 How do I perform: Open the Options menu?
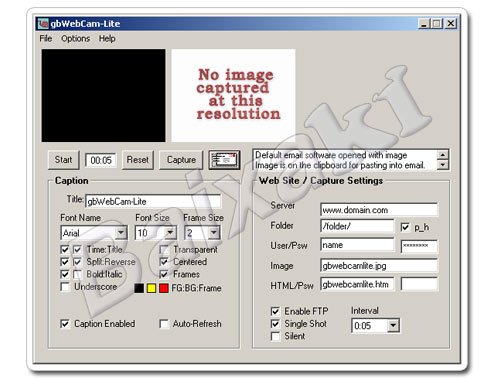pos(75,39)
